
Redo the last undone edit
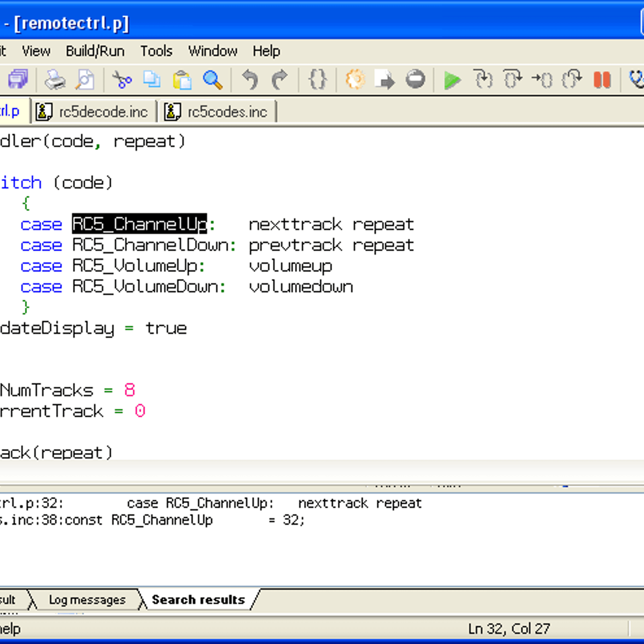pos(280,80)
